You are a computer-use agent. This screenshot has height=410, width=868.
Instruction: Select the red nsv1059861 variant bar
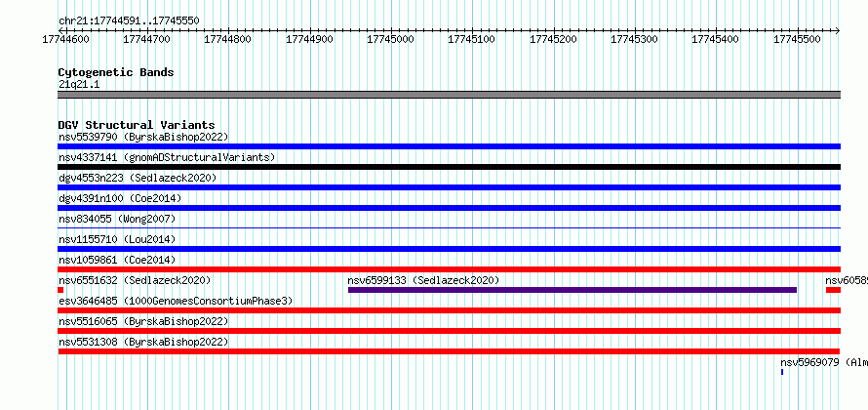(x=449, y=269)
